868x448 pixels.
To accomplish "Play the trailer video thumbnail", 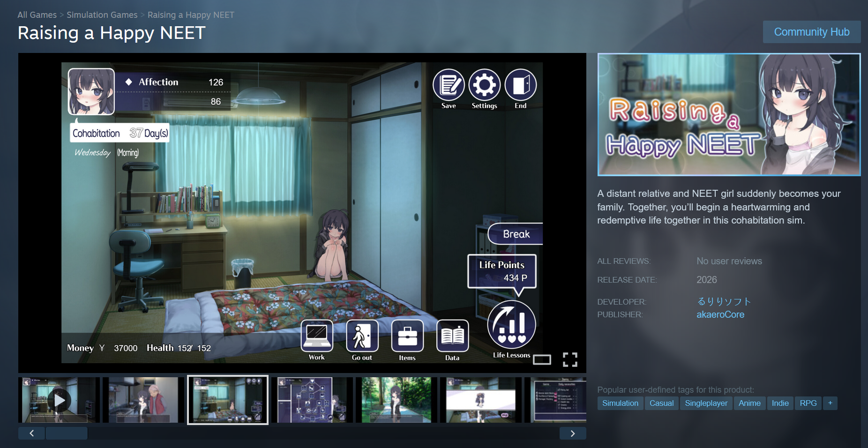I will tap(59, 400).
